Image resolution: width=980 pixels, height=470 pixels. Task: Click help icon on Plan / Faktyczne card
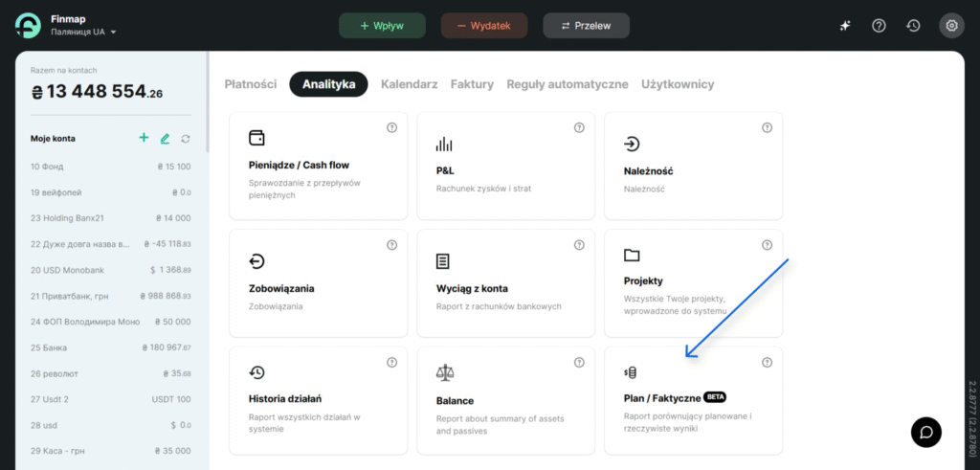click(767, 363)
